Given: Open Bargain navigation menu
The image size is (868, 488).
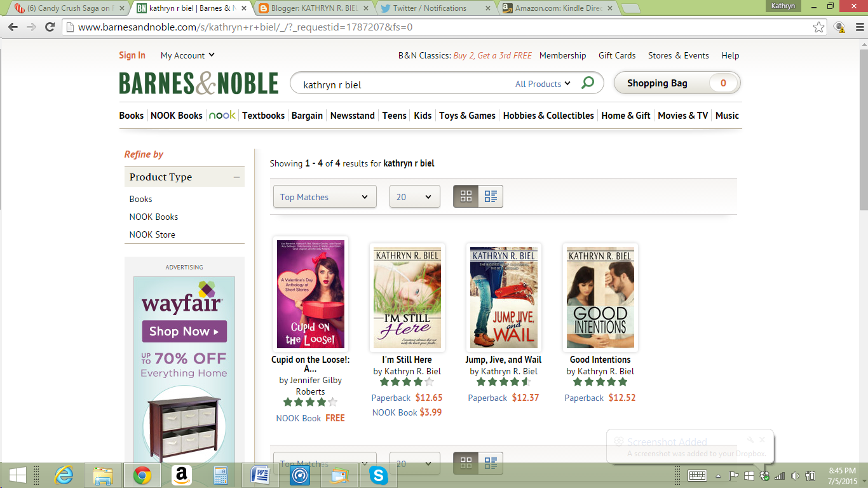Looking at the screenshot, I should pos(307,115).
